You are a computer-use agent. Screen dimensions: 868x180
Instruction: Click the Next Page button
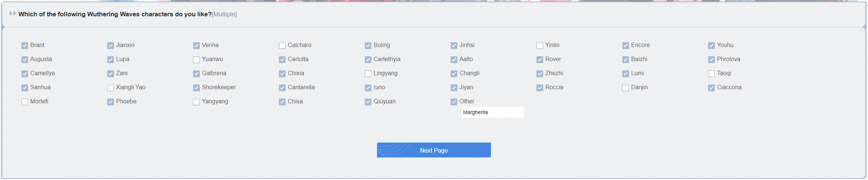(434, 150)
